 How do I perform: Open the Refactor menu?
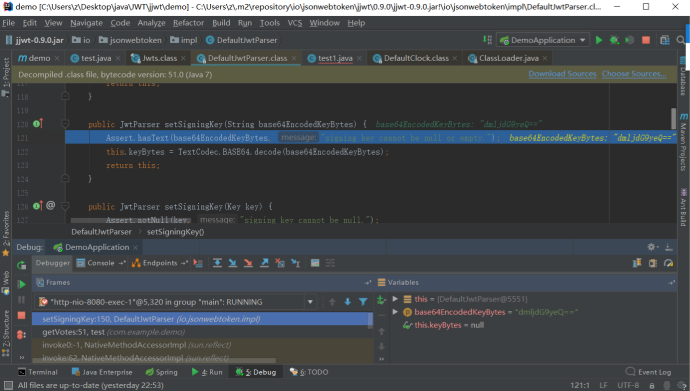point(188,23)
